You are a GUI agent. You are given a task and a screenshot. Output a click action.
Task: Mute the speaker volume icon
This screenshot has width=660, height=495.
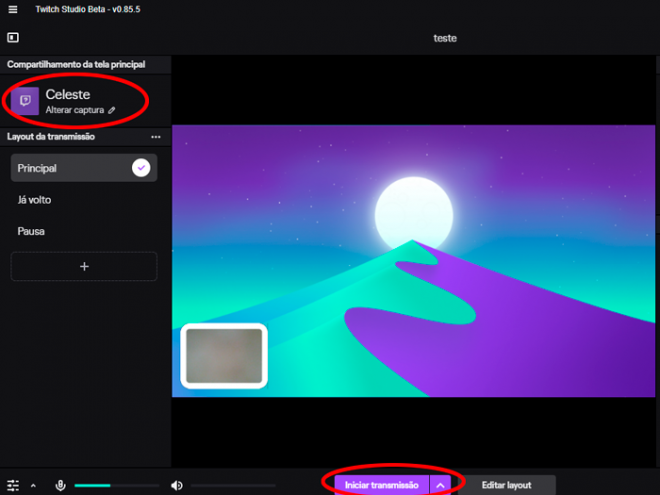tap(177, 485)
